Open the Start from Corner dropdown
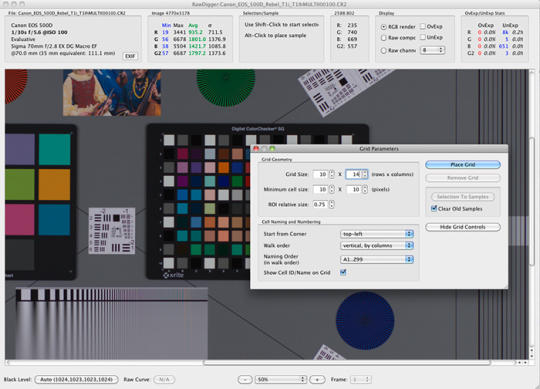 376,234
